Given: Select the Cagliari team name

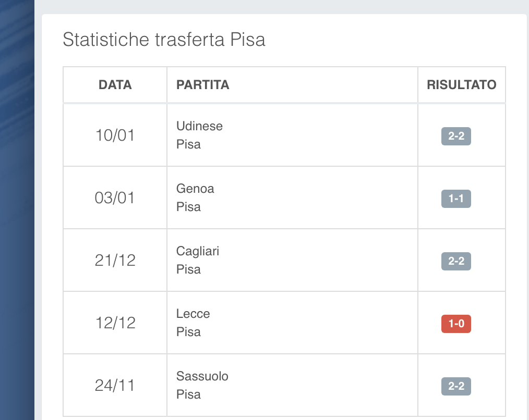Looking at the screenshot, I should [198, 251].
